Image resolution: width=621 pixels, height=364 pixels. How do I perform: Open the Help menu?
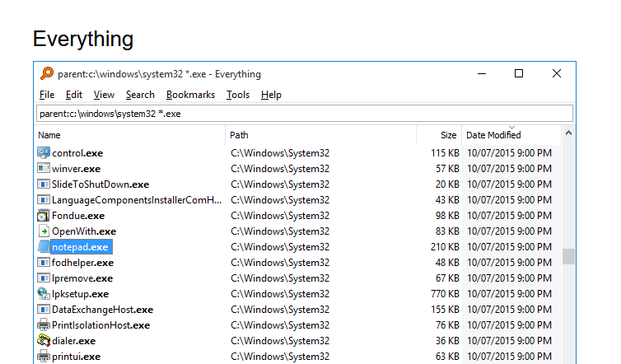pos(271,95)
